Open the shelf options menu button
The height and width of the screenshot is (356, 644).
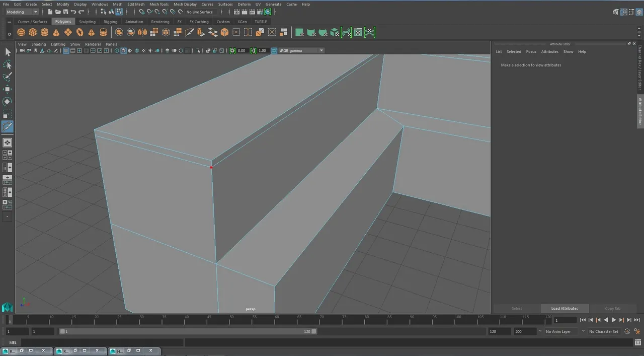point(10,34)
